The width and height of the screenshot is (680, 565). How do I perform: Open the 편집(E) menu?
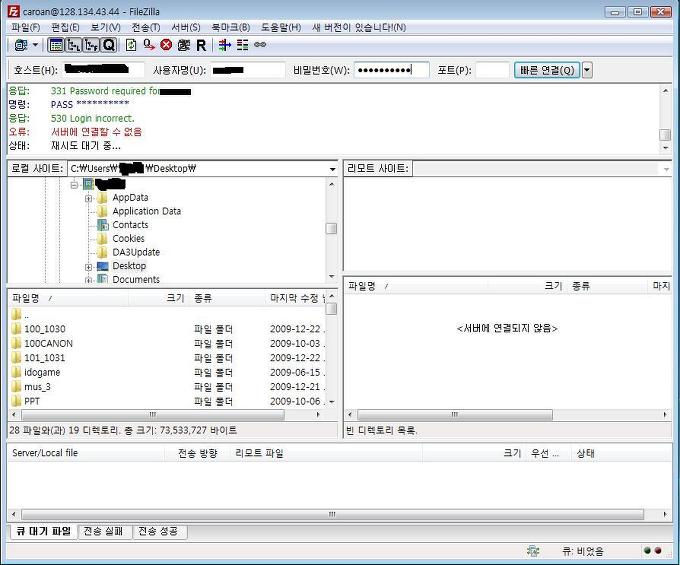[x=65, y=27]
